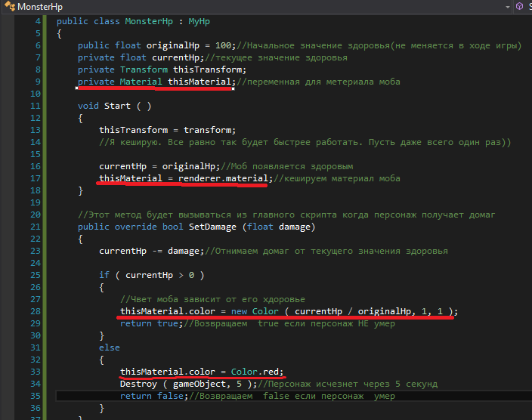Screen dimensions: 532x420
Task: Click 'return true;' on line 29
Action: (151, 323)
